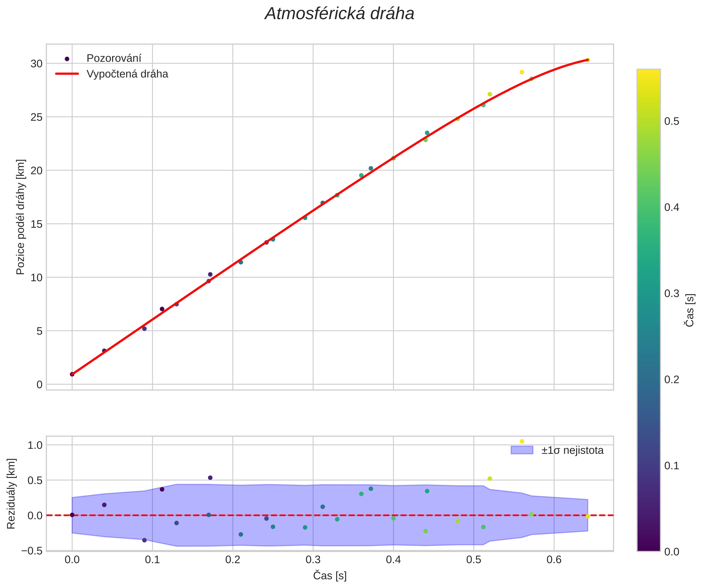The width and height of the screenshot is (702, 588).
Task: Click the colorbar's 'Čas [s]' label
Action: (x=690, y=310)
